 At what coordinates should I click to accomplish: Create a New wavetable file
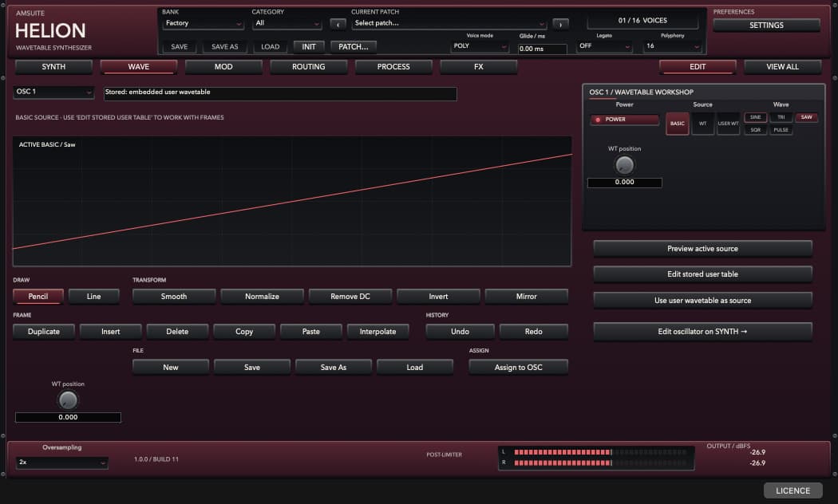[x=171, y=368]
